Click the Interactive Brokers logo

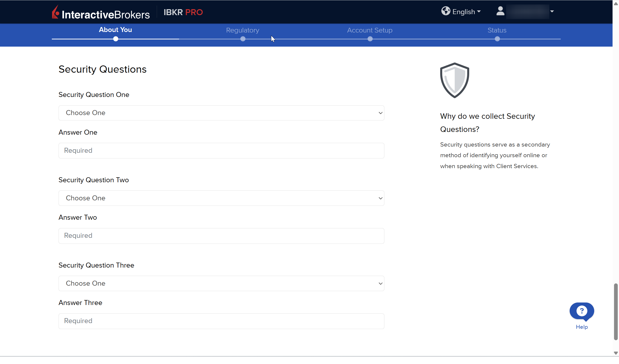[101, 12]
